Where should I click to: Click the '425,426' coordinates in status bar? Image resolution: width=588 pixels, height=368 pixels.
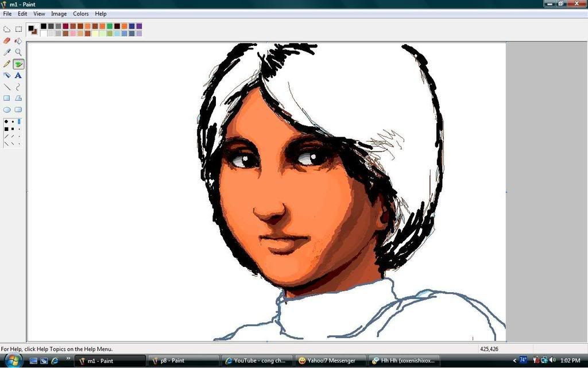[489, 349]
